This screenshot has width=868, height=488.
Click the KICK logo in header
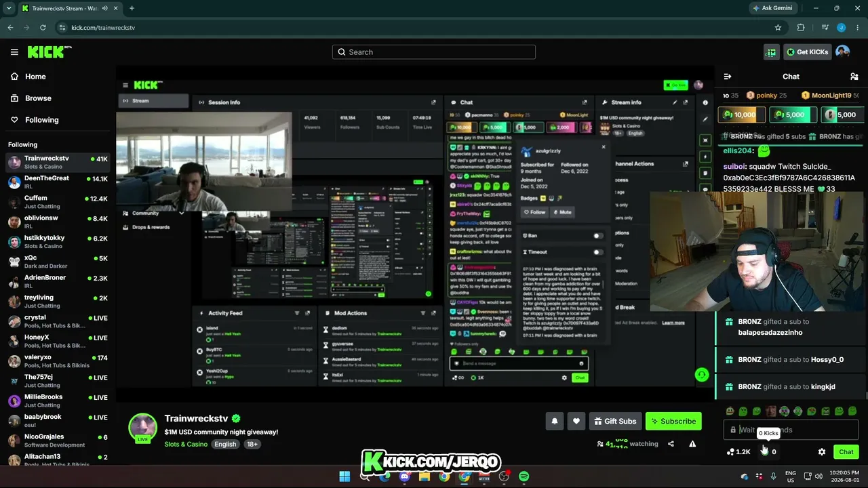pyautogui.click(x=50, y=52)
